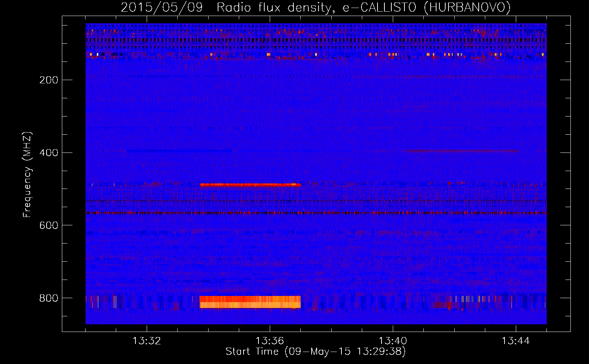Viewport: 589px width, 364px height.
Task: Click the plot title 'Radio flux density, e-CALLISTO (HURBANOVO)'
Action: point(364,8)
